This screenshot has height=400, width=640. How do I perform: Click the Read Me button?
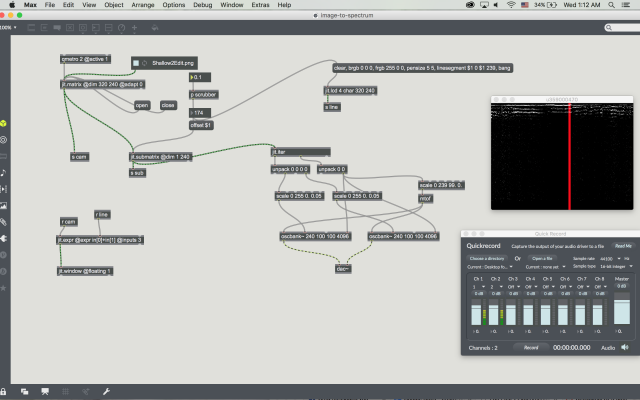point(623,246)
